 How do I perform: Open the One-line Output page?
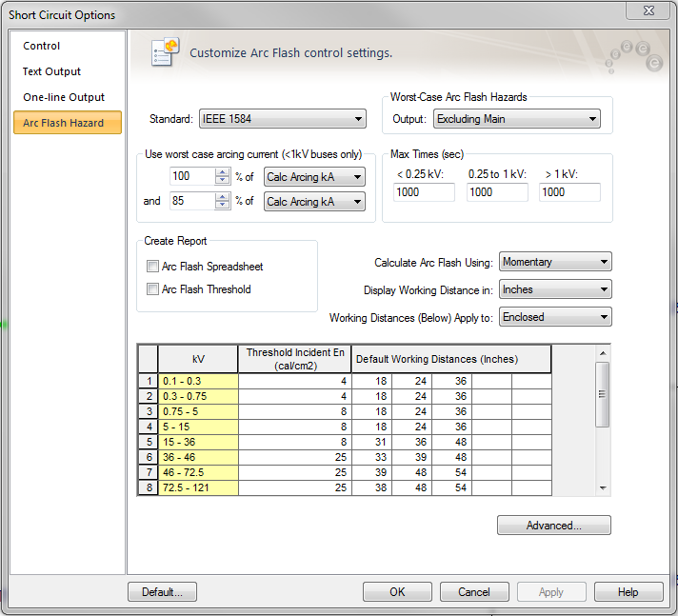(64, 97)
